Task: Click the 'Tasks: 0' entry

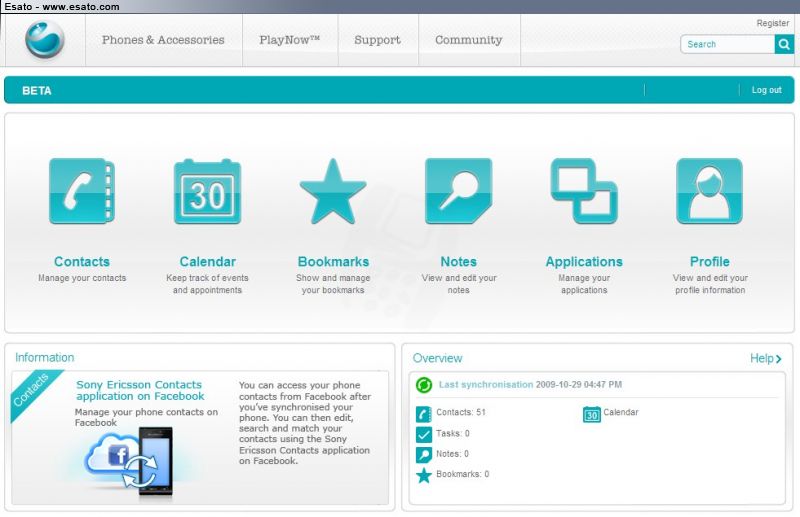Action: pos(453,433)
